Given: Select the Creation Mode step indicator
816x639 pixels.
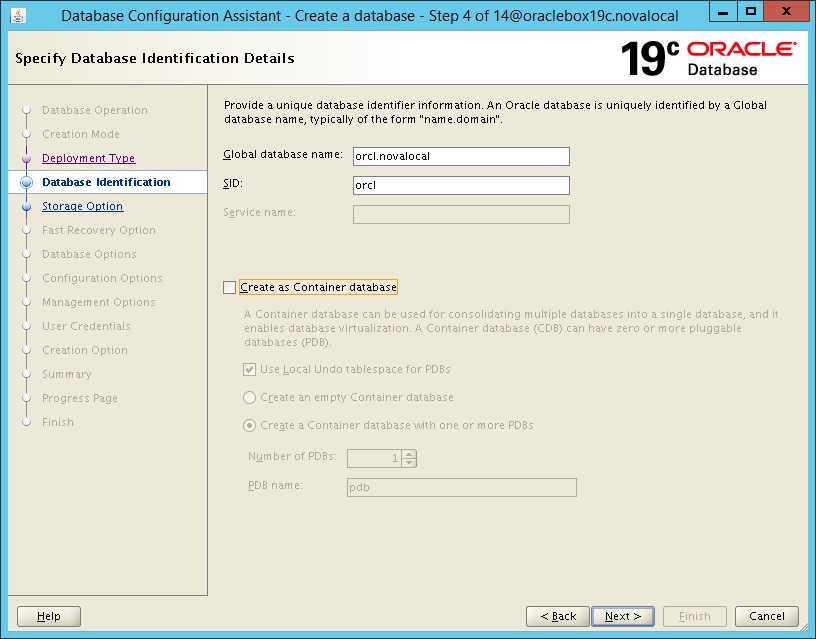Looking at the screenshot, I should [82, 134].
